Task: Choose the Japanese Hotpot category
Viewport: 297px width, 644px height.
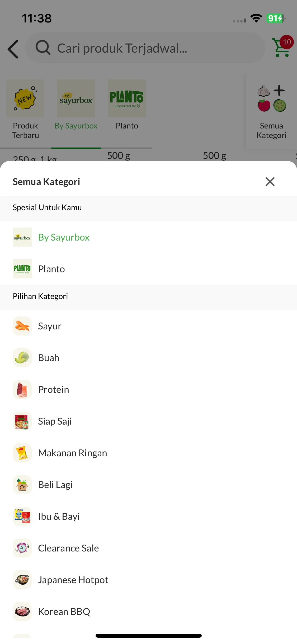Action: click(148, 580)
